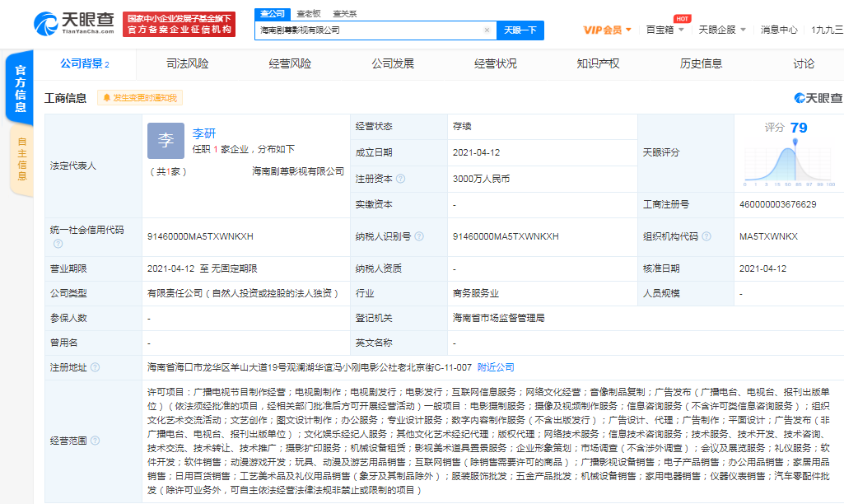Click help icon next to 注册地址
The image size is (844, 504).
95,367
